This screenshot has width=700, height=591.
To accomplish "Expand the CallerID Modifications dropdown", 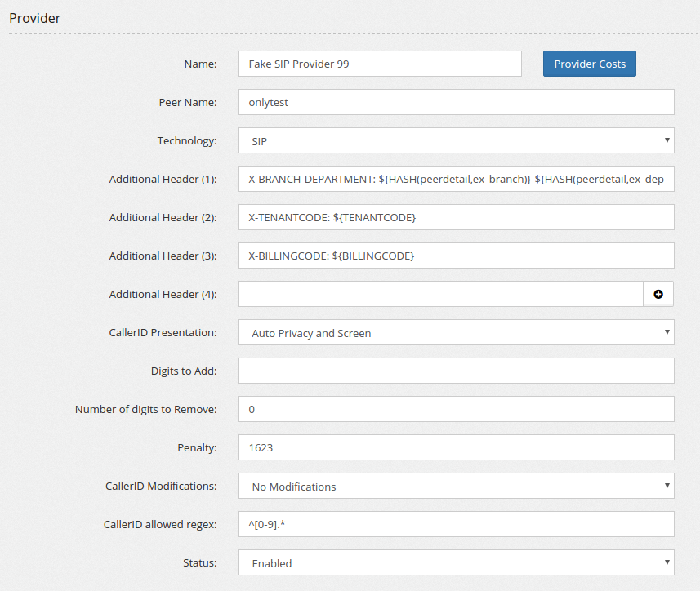I will [456, 487].
